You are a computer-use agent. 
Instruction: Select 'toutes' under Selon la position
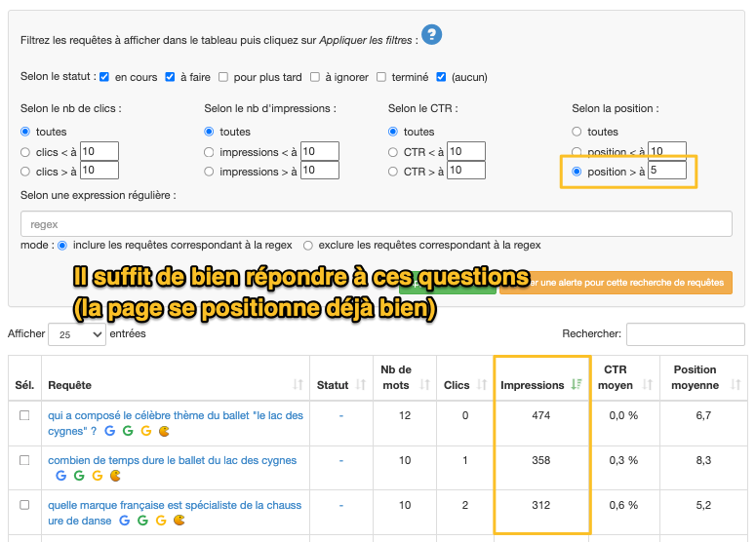pos(577,132)
